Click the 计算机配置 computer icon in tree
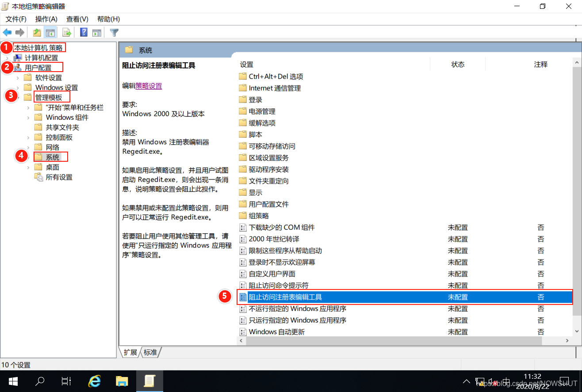 coord(18,58)
